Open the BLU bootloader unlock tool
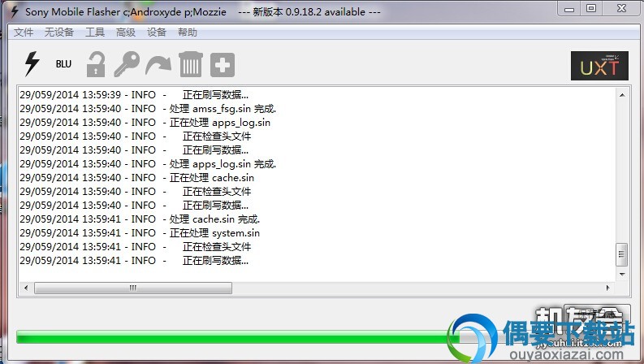 click(63, 64)
